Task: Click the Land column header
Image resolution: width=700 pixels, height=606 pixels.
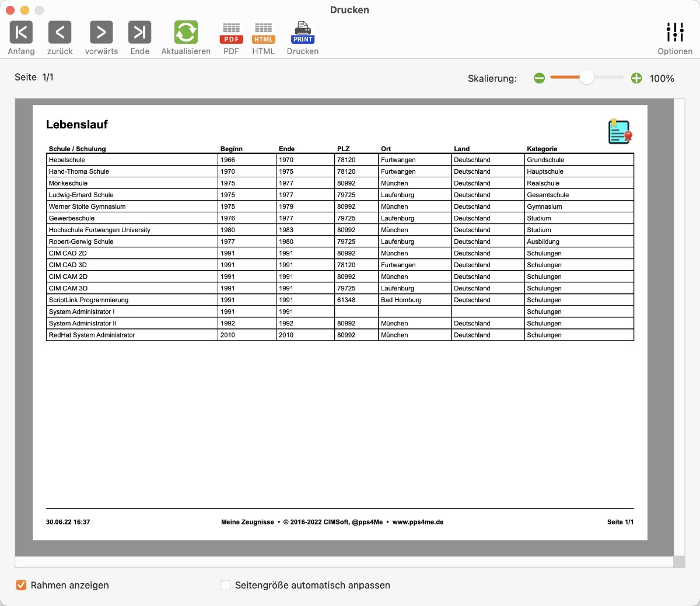Action: (462, 149)
